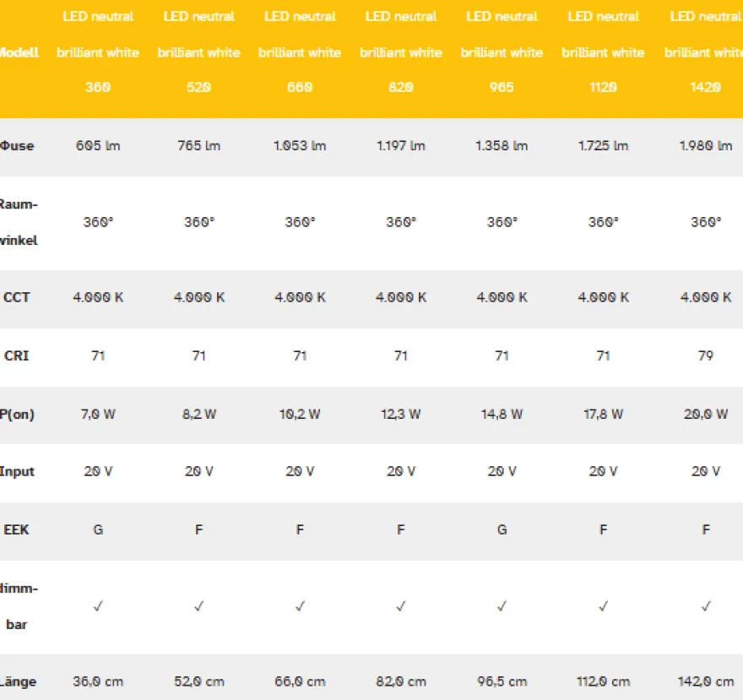Click EEK rating F for model 1420
The image size is (743, 700).
point(706,530)
